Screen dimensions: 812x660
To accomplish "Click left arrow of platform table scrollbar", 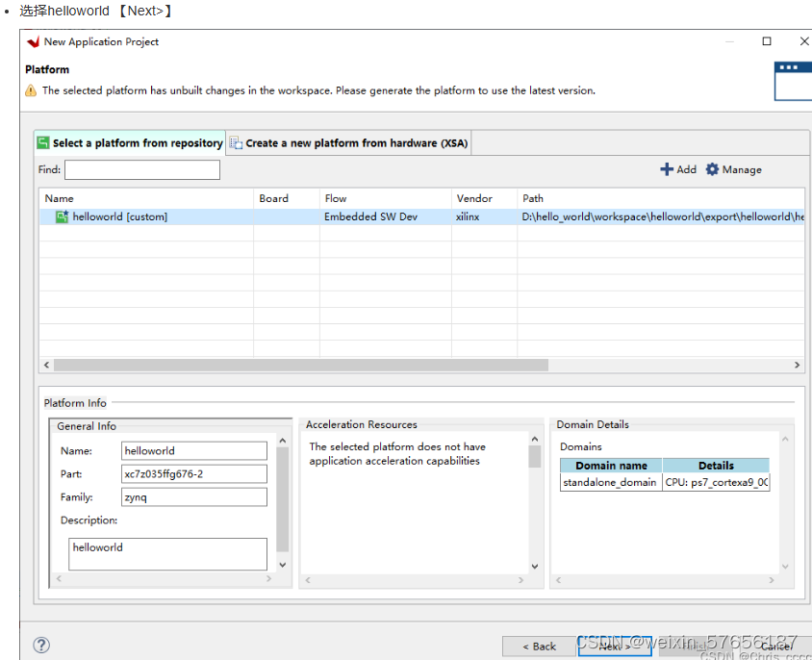I will tap(46, 365).
